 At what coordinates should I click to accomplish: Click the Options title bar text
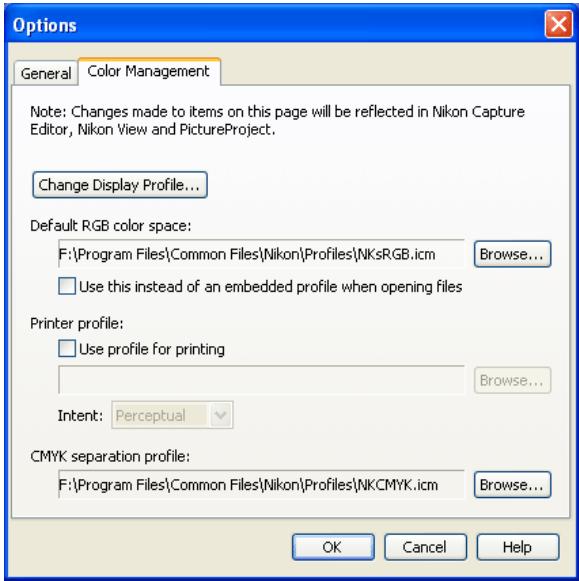(44, 26)
